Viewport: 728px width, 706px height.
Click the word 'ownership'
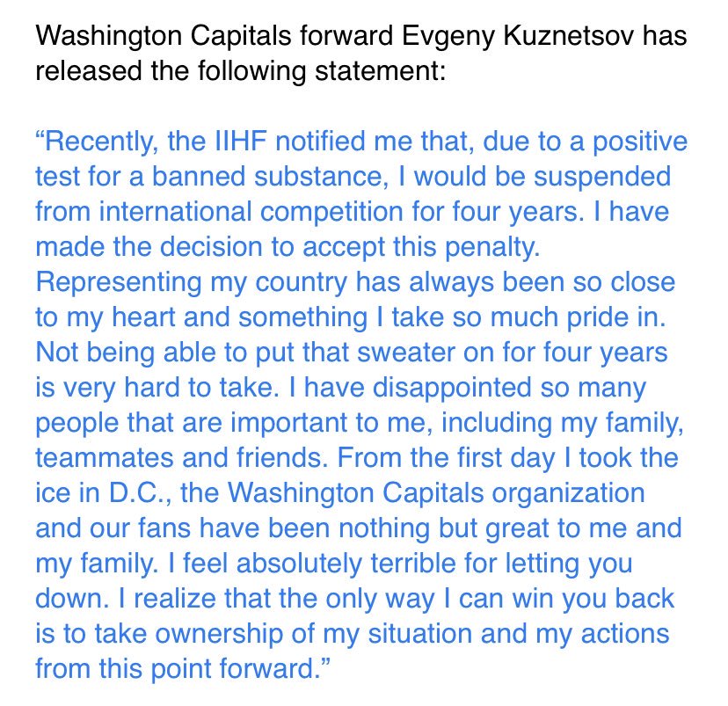coord(218,635)
